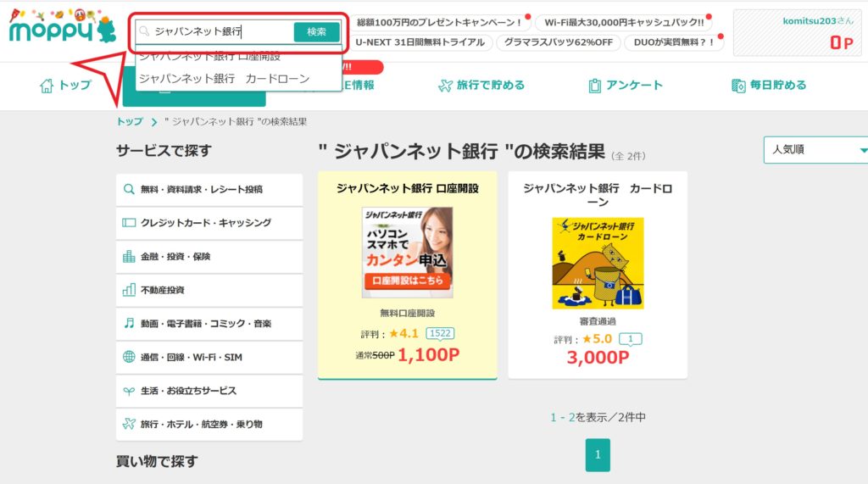Image resolution: width=868 pixels, height=484 pixels.
Task: Open 金融・投資・保険 category
Action: (209, 256)
